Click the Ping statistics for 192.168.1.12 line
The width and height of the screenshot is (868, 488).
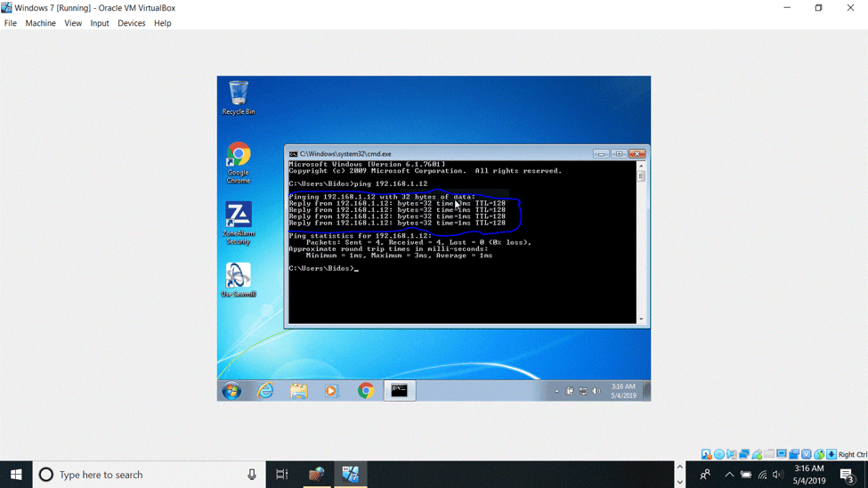(x=360, y=236)
